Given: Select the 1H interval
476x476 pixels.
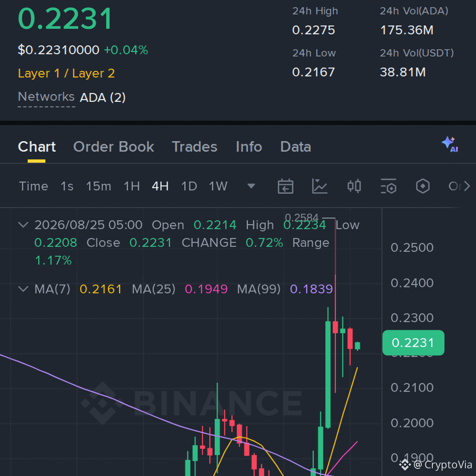Looking at the screenshot, I should (132, 186).
